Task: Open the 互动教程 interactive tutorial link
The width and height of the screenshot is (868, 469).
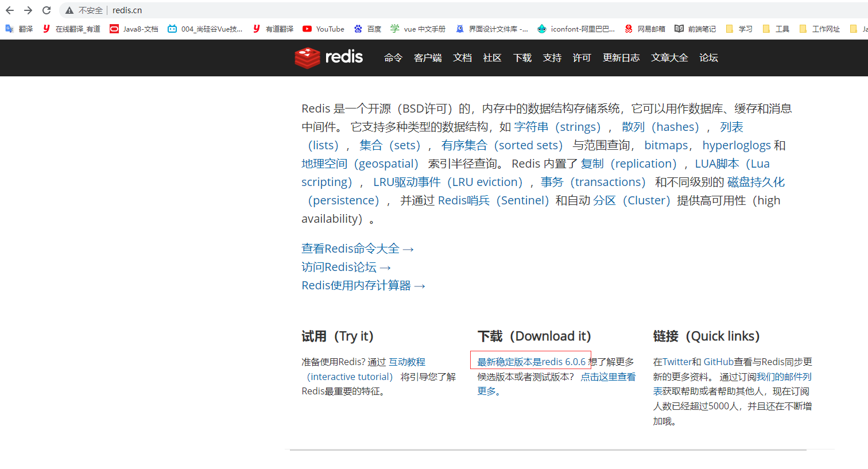Action: (407, 362)
